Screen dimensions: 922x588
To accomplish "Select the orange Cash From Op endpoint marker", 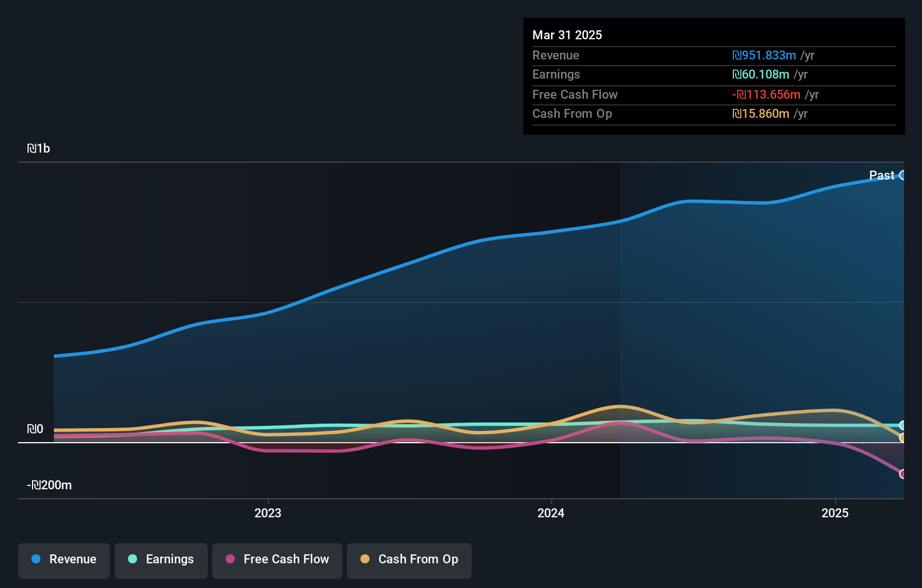I will pos(902,438).
